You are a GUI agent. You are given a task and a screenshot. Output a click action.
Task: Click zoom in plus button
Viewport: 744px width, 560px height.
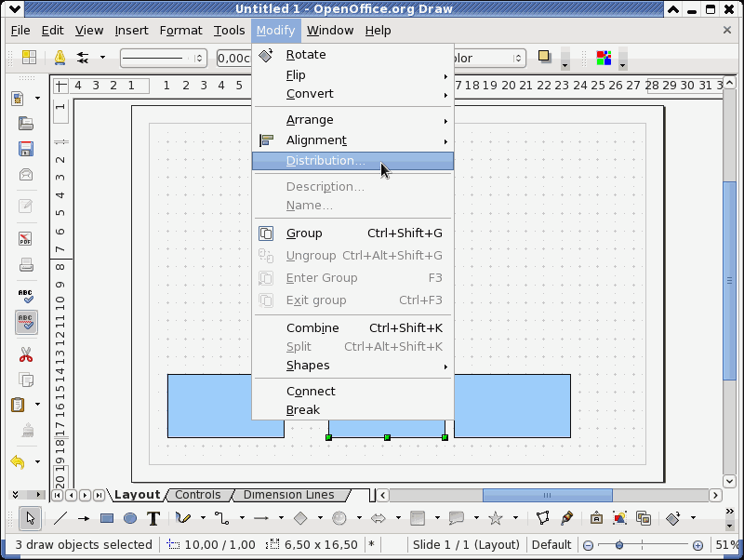pos(697,545)
